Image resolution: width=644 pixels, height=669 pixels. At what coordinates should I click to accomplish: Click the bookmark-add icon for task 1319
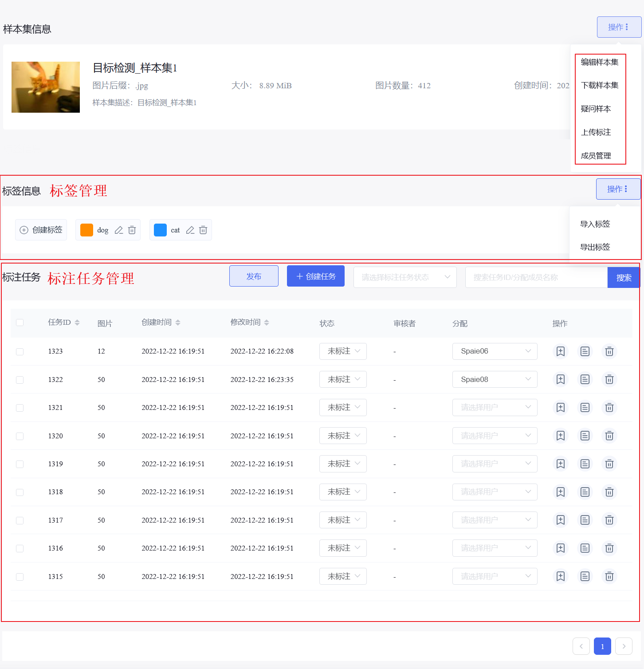[561, 464]
